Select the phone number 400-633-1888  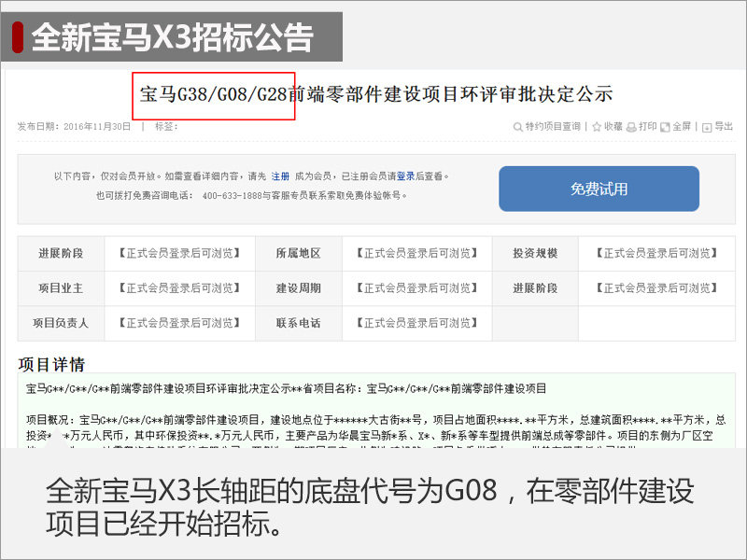point(232,196)
